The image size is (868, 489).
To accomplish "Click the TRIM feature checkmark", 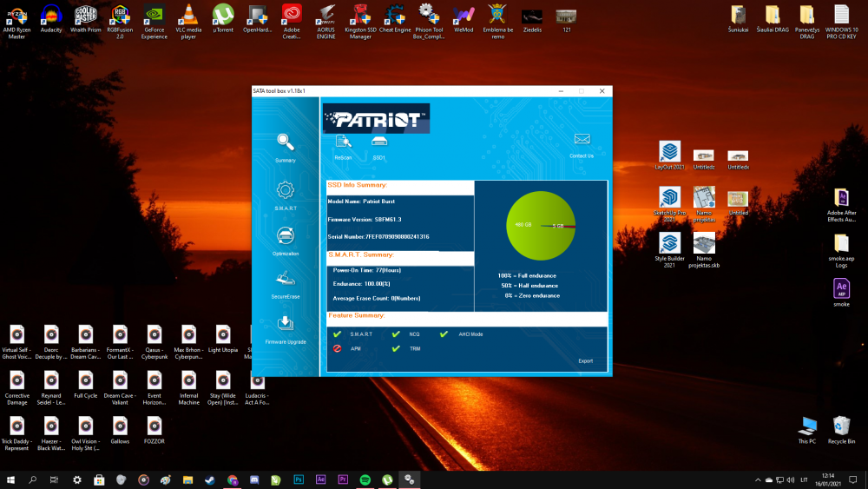I will coord(396,348).
